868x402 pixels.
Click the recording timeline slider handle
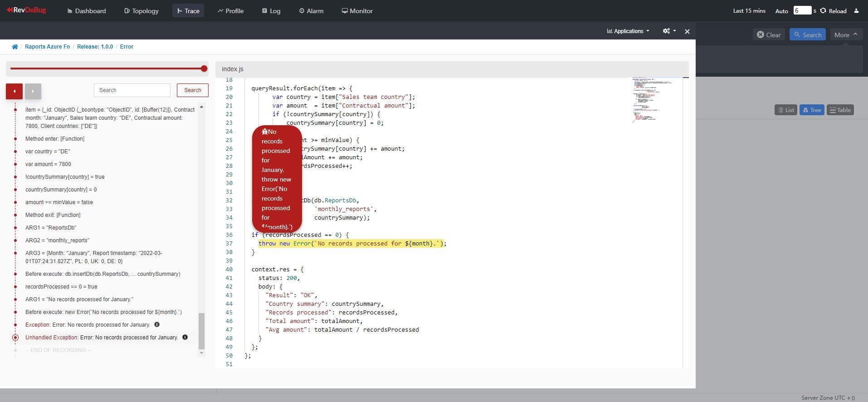point(204,69)
